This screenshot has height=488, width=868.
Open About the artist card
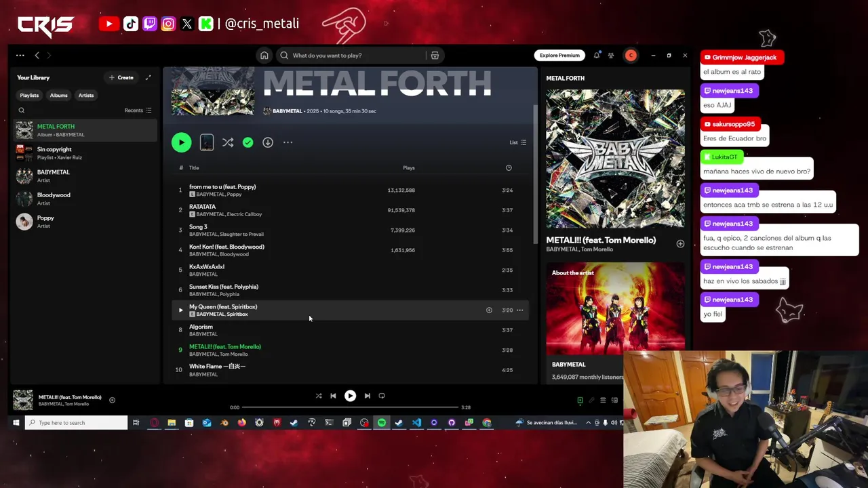[615, 323]
